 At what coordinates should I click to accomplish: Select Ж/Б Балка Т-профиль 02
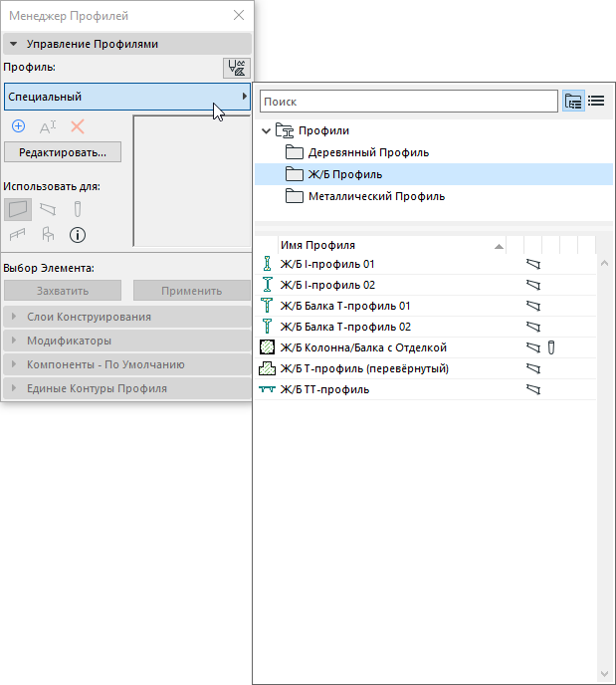pyautogui.click(x=426, y=327)
